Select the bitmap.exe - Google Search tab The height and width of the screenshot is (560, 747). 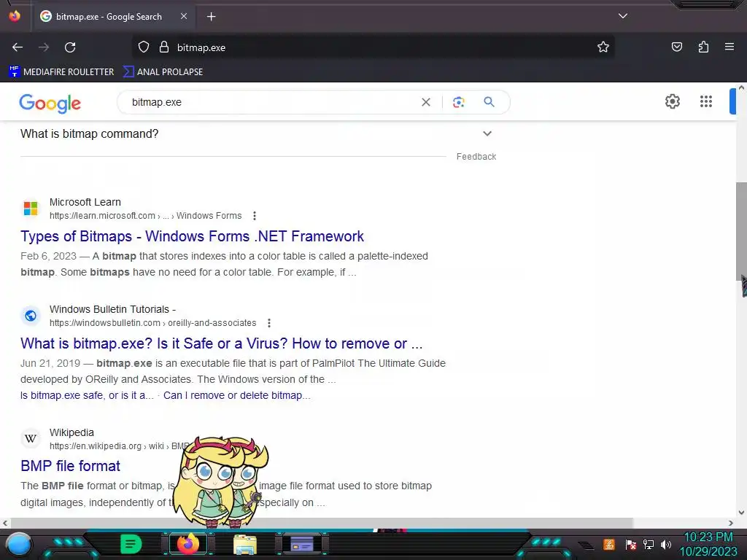(x=113, y=17)
